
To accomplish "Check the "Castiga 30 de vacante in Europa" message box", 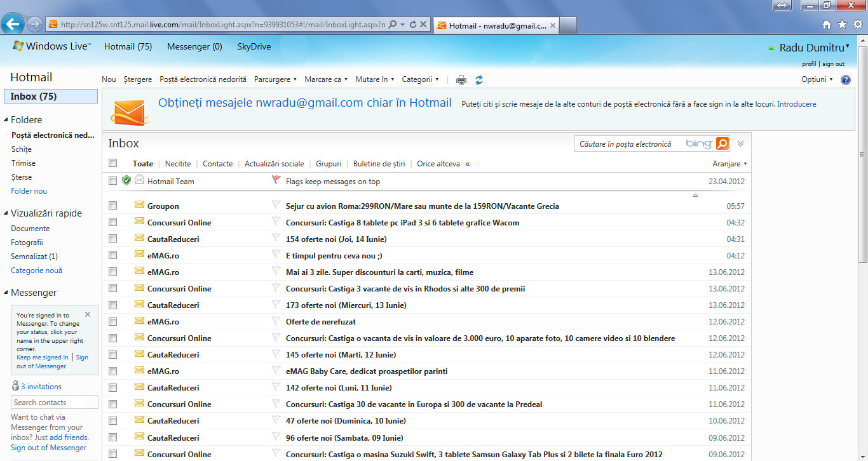I will pos(113,404).
